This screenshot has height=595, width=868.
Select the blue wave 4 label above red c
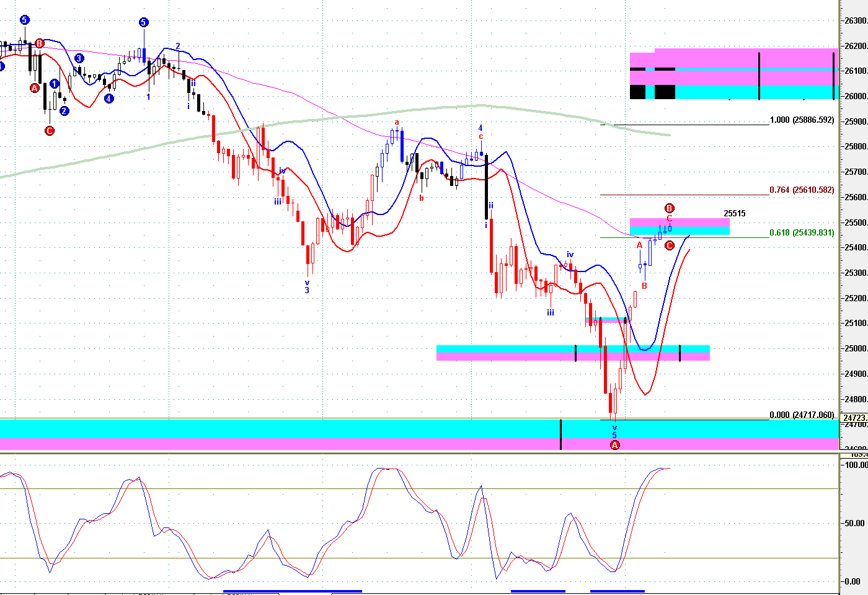click(x=480, y=128)
